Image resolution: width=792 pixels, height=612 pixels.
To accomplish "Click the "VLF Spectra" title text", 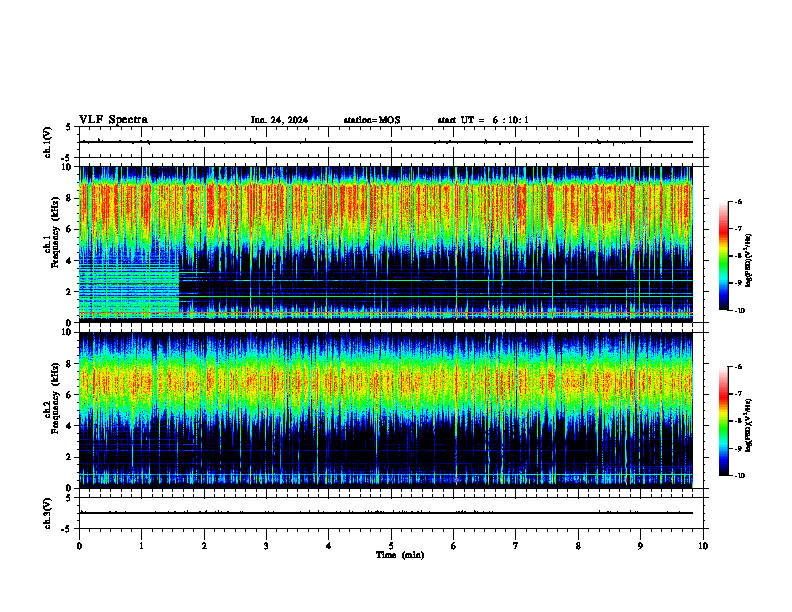I will [113, 120].
